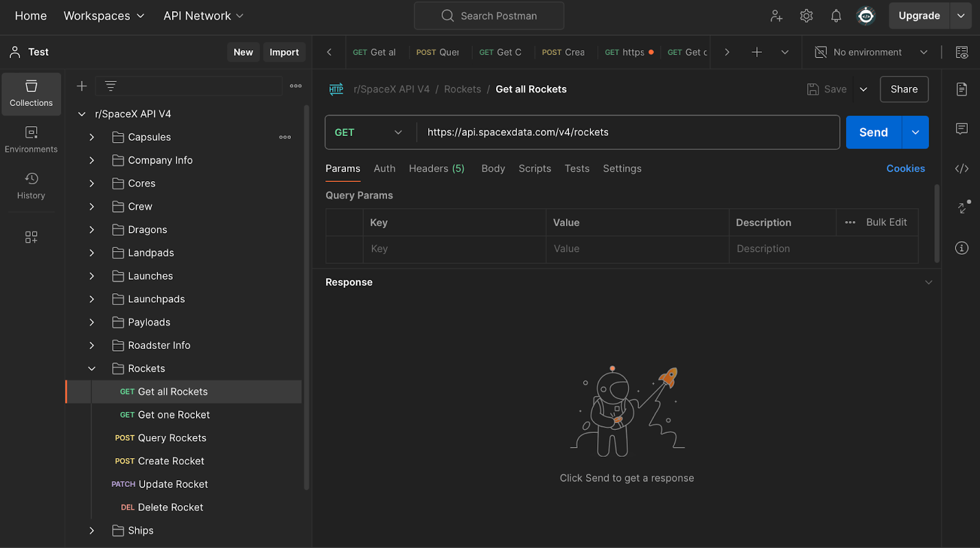
Task: Open the No environment selector
Action: point(871,52)
